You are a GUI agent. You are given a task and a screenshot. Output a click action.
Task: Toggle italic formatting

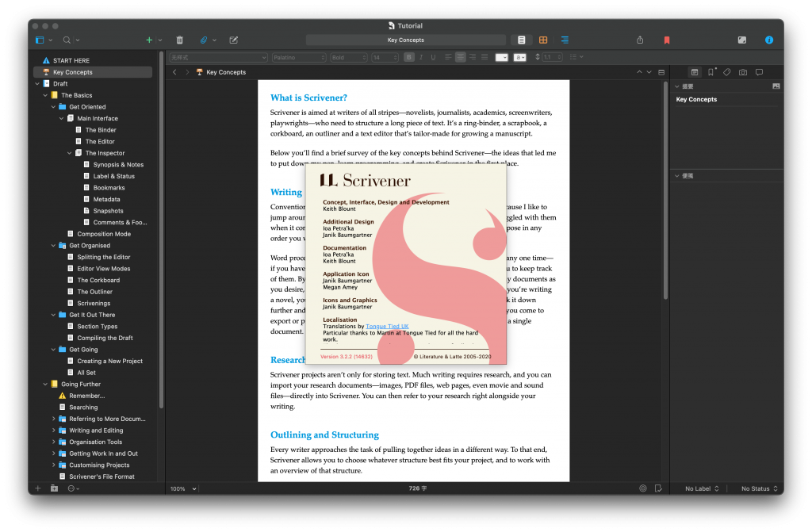coord(421,58)
